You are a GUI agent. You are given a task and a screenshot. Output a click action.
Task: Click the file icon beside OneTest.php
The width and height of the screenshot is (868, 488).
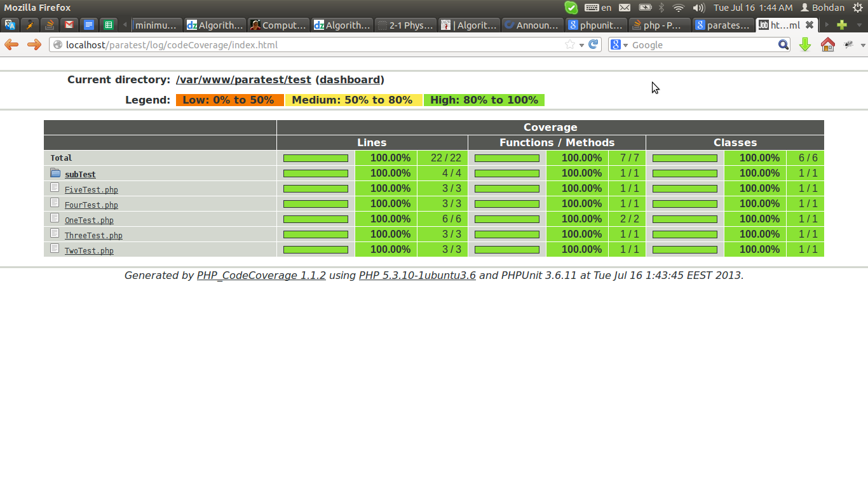coord(55,218)
